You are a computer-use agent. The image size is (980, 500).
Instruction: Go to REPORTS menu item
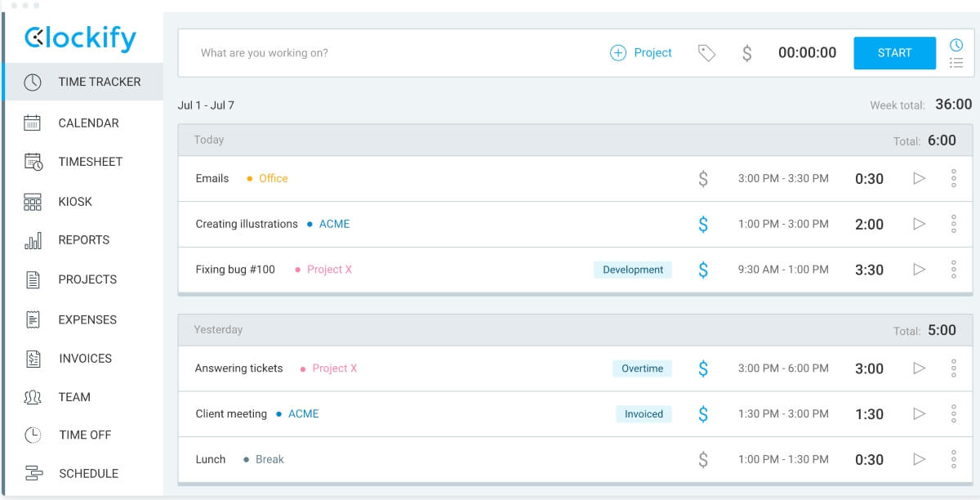(84, 240)
